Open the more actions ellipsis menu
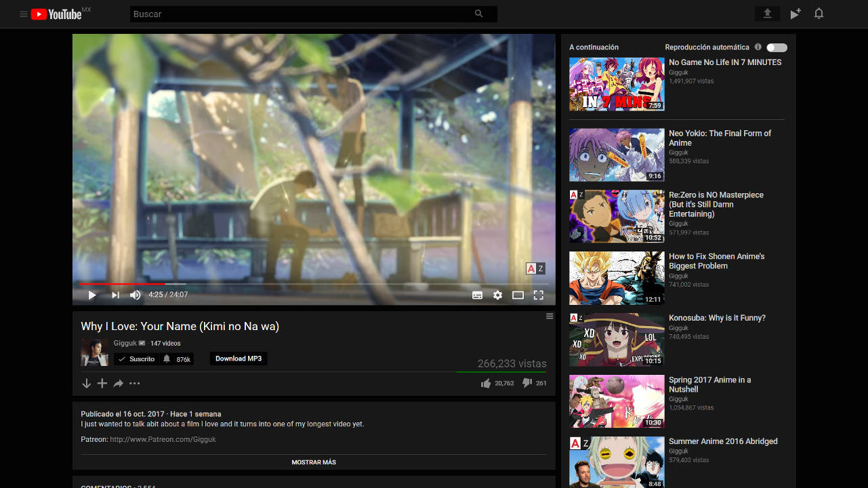This screenshot has width=868, height=488. tap(135, 384)
